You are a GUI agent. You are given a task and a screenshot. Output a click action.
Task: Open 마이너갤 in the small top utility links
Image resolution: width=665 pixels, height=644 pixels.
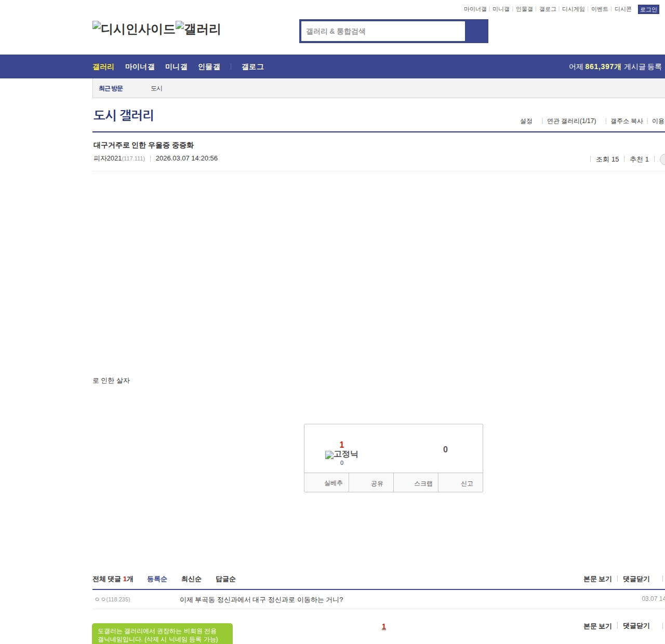tap(475, 9)
